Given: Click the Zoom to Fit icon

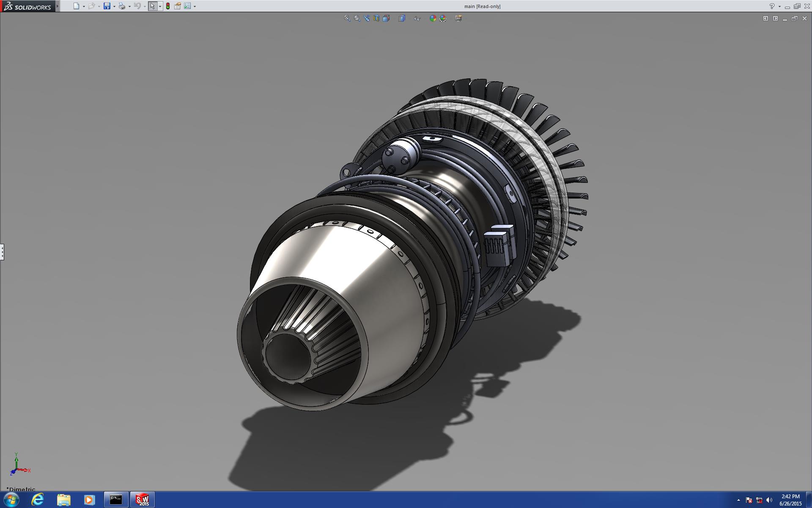Looking at the screenshot, I should pos(347,18).
